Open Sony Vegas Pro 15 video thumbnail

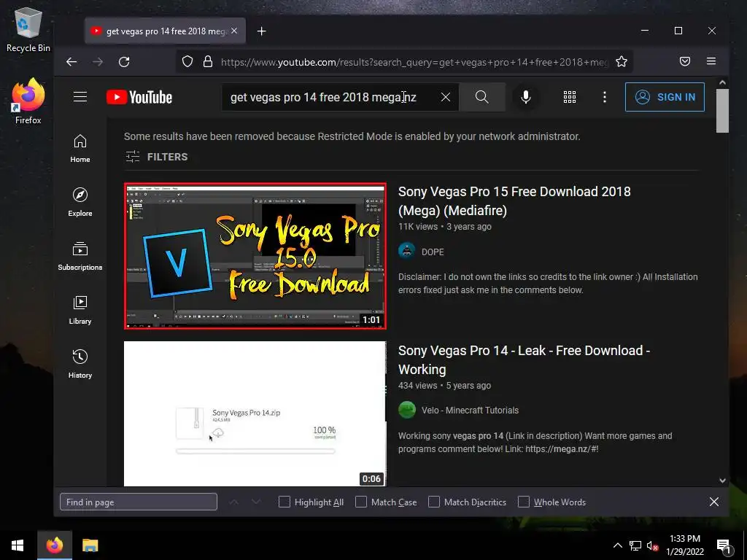pos(255,256)
